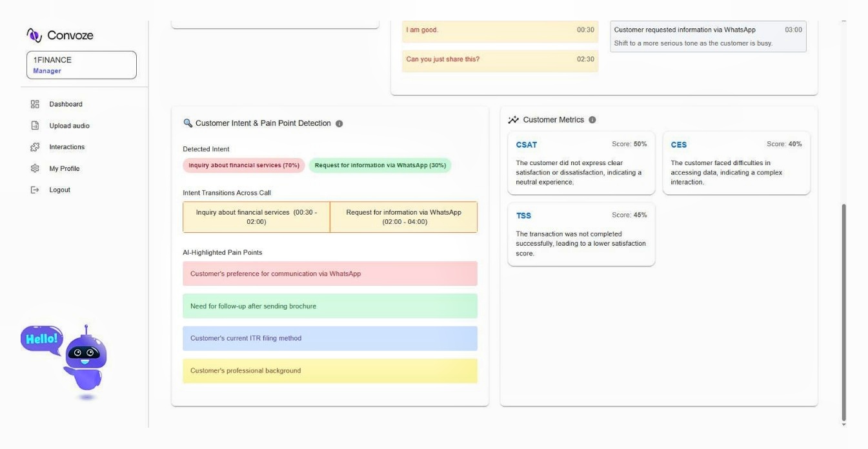
Task: Open the Interactions menu item
Action: 66,147
